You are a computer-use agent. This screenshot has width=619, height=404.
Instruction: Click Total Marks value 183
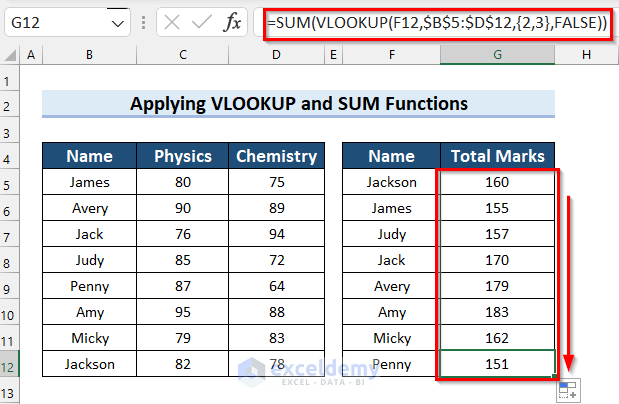(497, 312)
